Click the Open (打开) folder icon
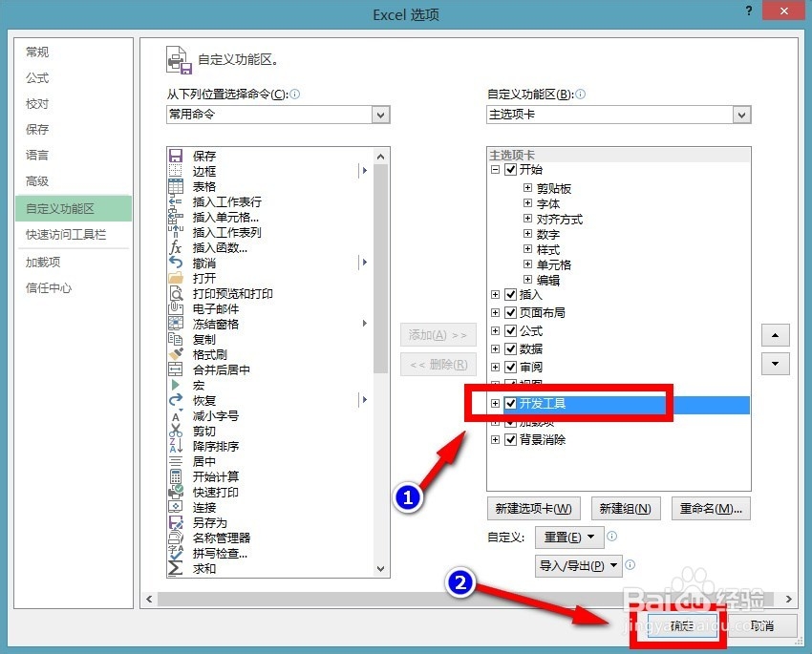The width and height of the screenshot is (812, 654). pyautogui.click(x=176, y=278)
